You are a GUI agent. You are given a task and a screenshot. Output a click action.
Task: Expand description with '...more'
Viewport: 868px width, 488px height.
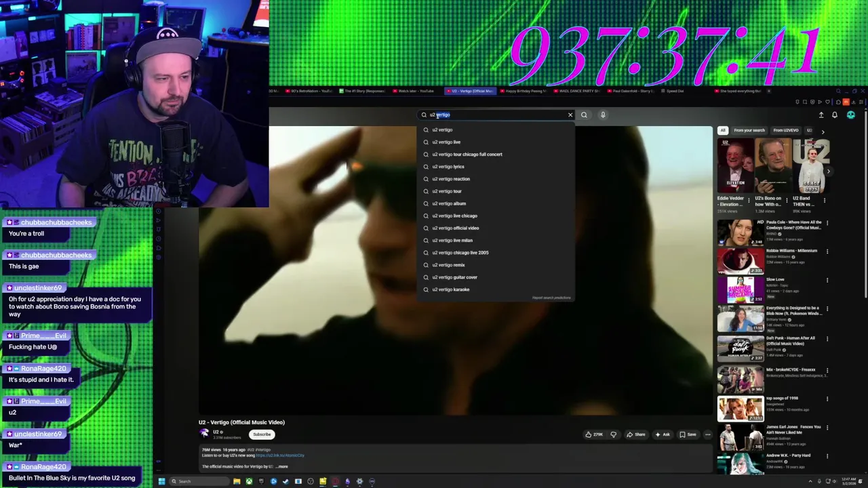pos(282,466)
